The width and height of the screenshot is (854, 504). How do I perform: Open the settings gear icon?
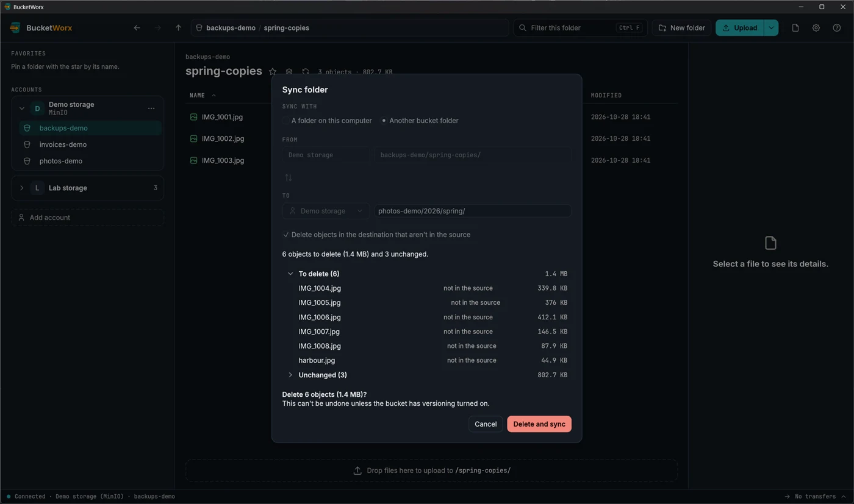click(816, 27)
